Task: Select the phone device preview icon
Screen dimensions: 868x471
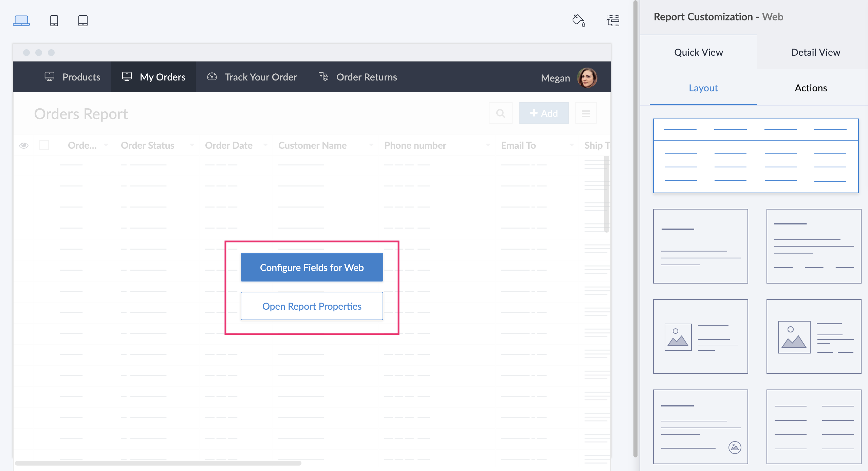Action: (x=54, y=20)
